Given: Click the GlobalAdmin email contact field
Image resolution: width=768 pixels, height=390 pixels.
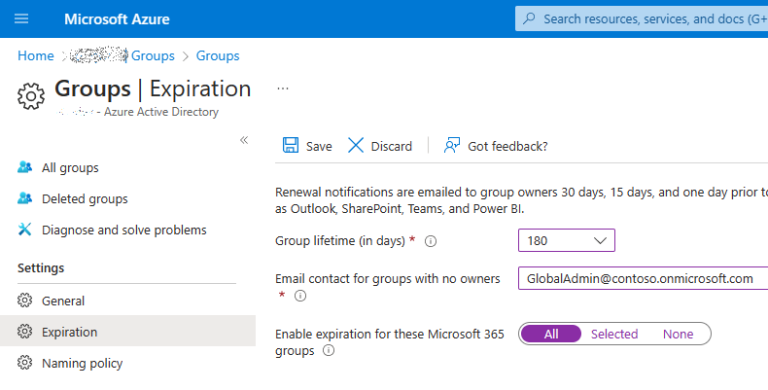Looking at the screenshot, I should pos(643,278).
